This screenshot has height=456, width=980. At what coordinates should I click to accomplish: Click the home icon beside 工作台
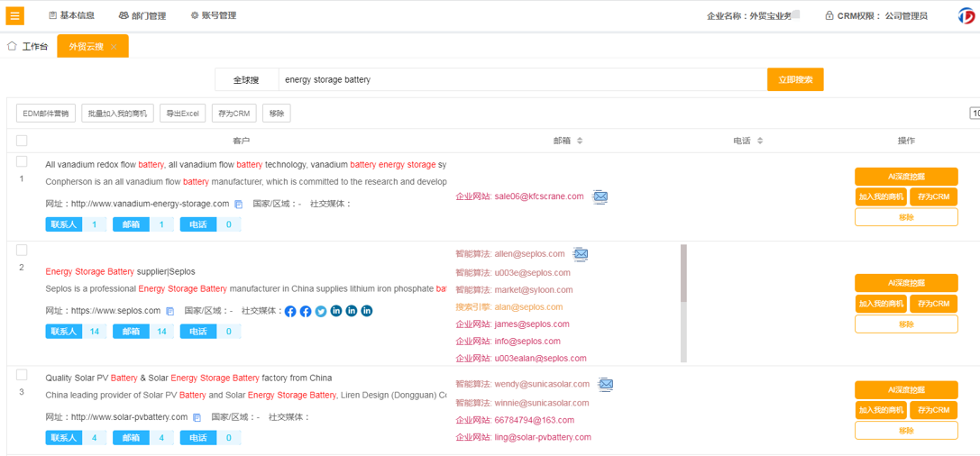(11, 46)
